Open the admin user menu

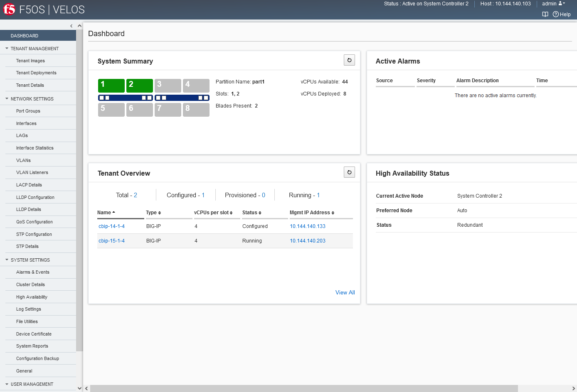[x=553, y=4]
